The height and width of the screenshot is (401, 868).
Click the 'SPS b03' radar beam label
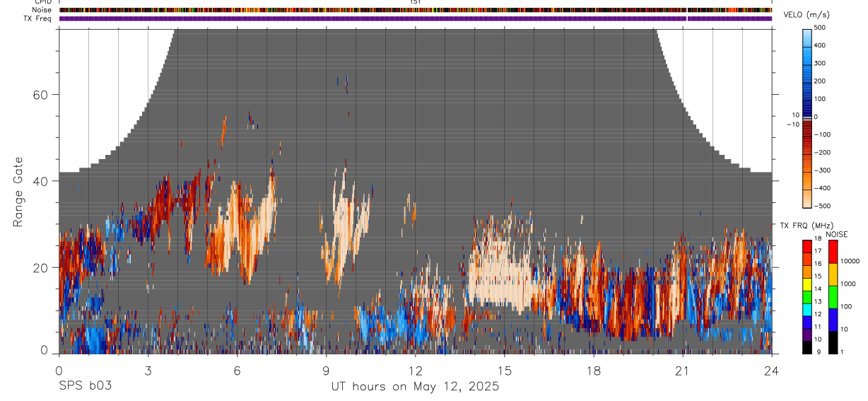pyautogui.click(x=85, y=387)
